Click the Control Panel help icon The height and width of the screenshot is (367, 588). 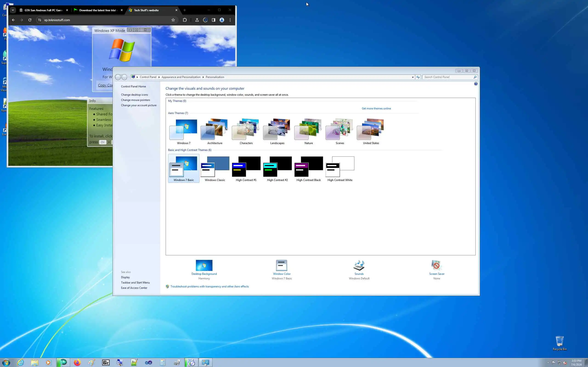[x=475, y=84]
